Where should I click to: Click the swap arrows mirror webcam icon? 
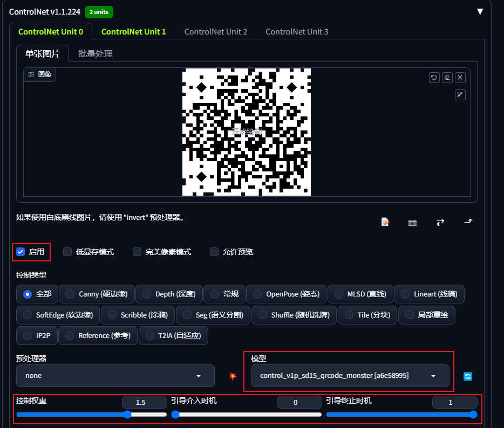point(440,222)
